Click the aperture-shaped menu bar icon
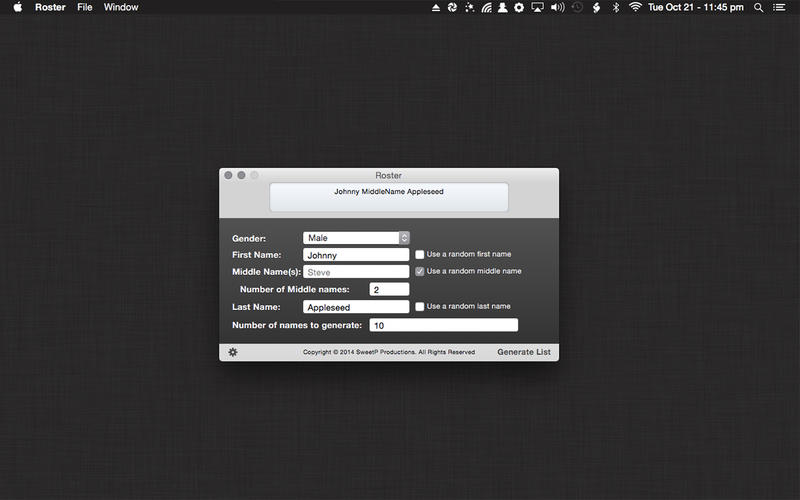 [x=452, y=7]
